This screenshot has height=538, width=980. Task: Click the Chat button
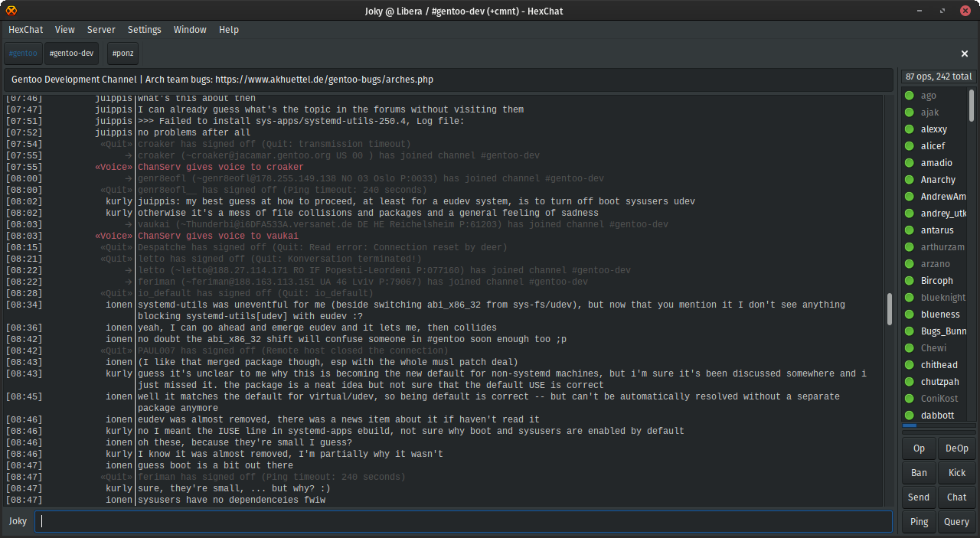[957, 497]
